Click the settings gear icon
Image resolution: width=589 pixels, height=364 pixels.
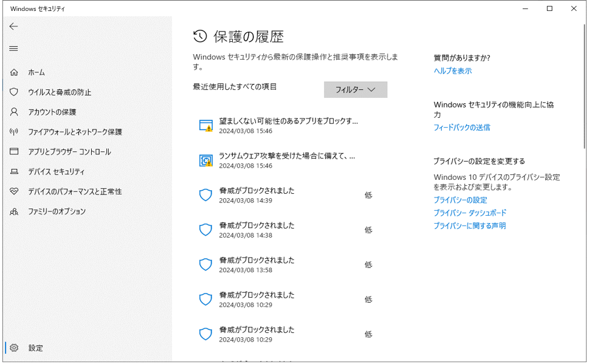coord(14,348)
